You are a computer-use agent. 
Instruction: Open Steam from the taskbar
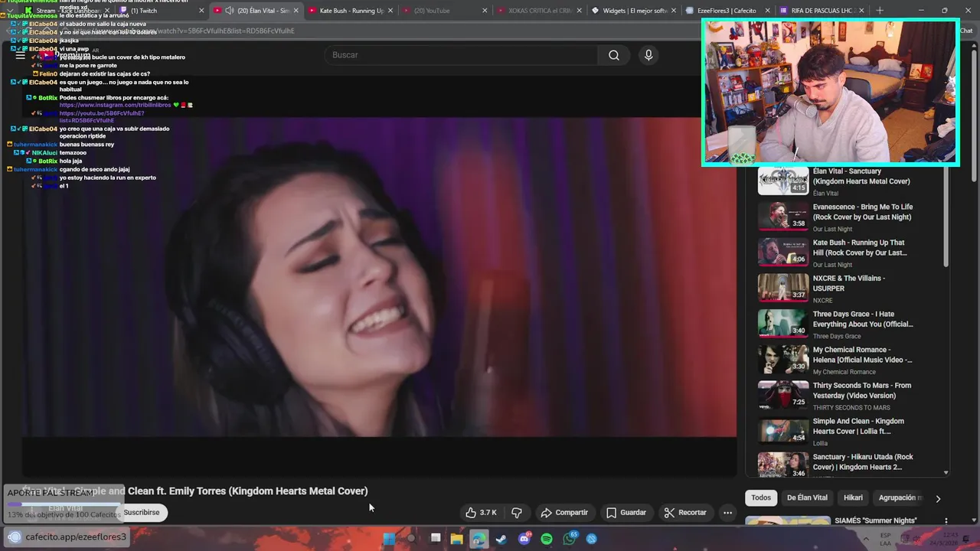point(501,539)
